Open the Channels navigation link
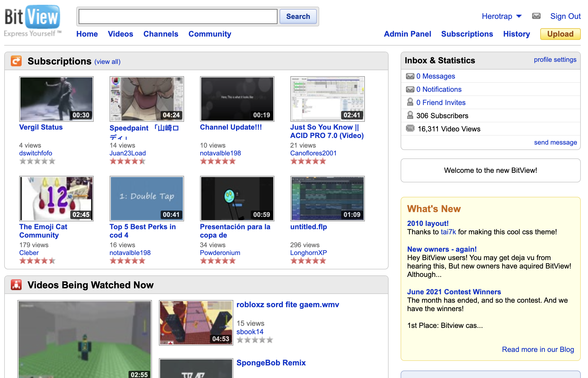Viewport: 588px width, 378px height. pos(161,34)
